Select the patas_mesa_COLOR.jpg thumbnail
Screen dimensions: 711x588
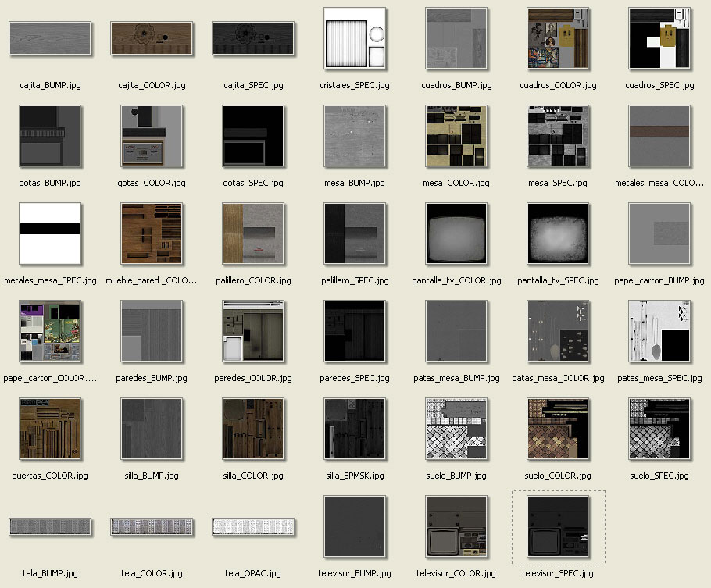tap(558, 331)
